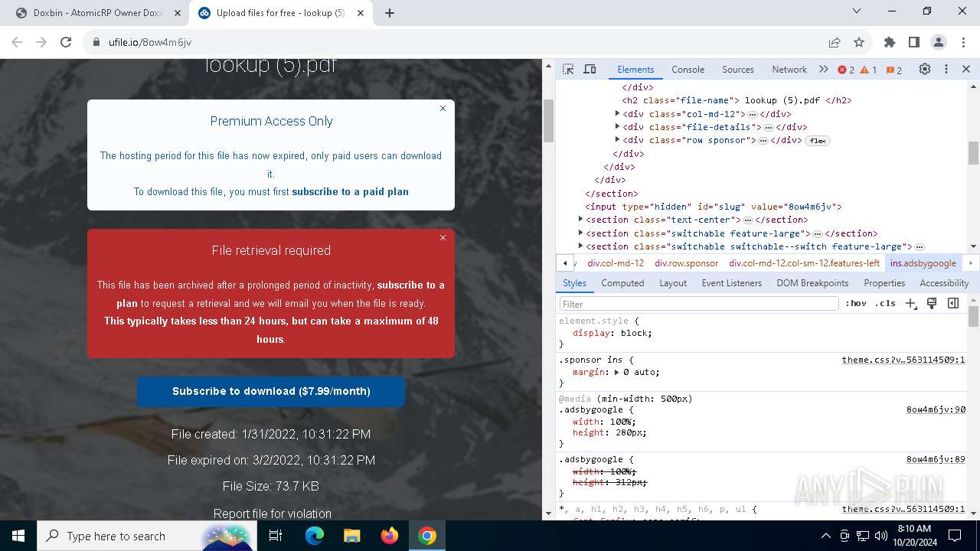Screen dimensions: 980x551
Task: Open Chrome side panel icon
Action: [913, 42]
